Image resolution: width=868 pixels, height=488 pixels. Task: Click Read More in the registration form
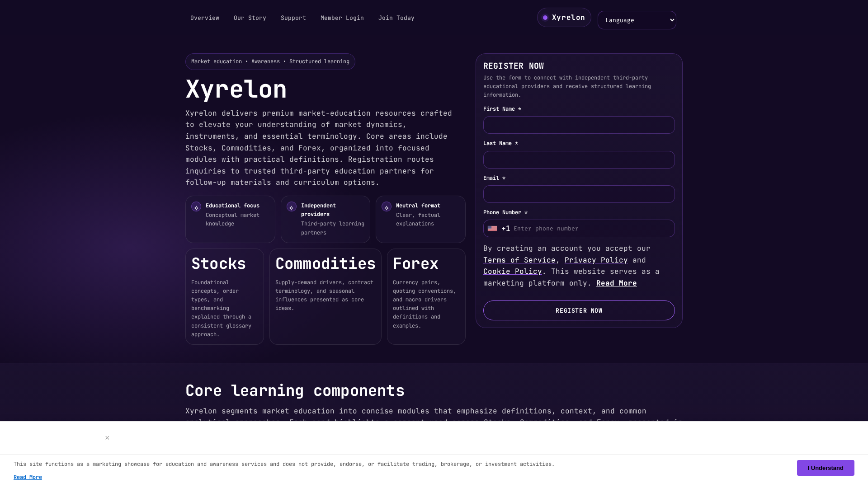(x=616, y=283)
